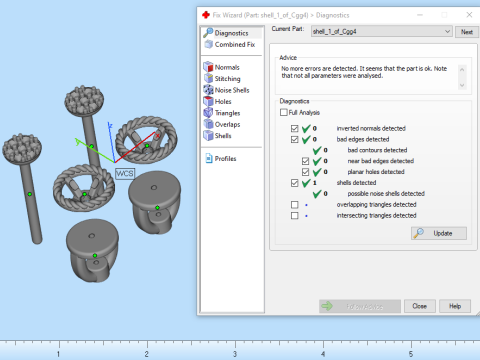
Task: Click possible noise shells detected label
Action: tap(386, 194)
